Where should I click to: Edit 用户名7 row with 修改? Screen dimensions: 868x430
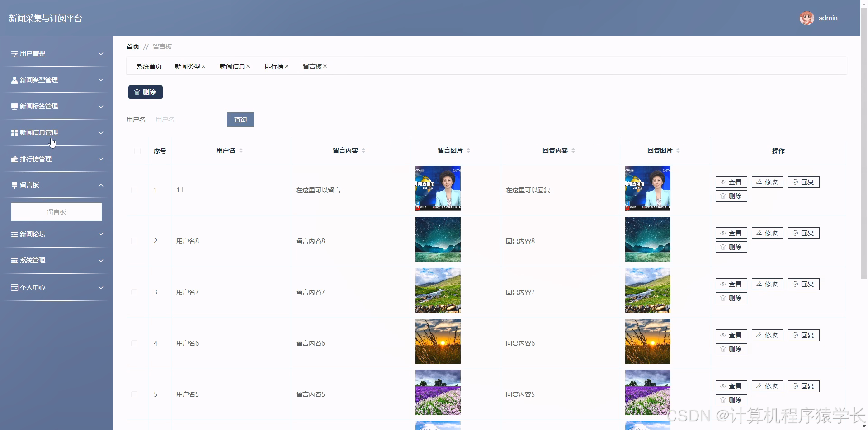coord(767,284)
